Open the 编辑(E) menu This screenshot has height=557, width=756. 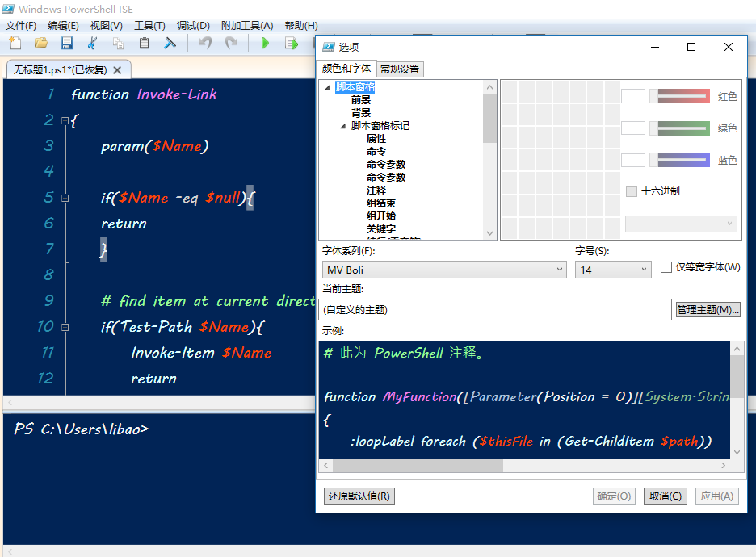tap(63, 26)
